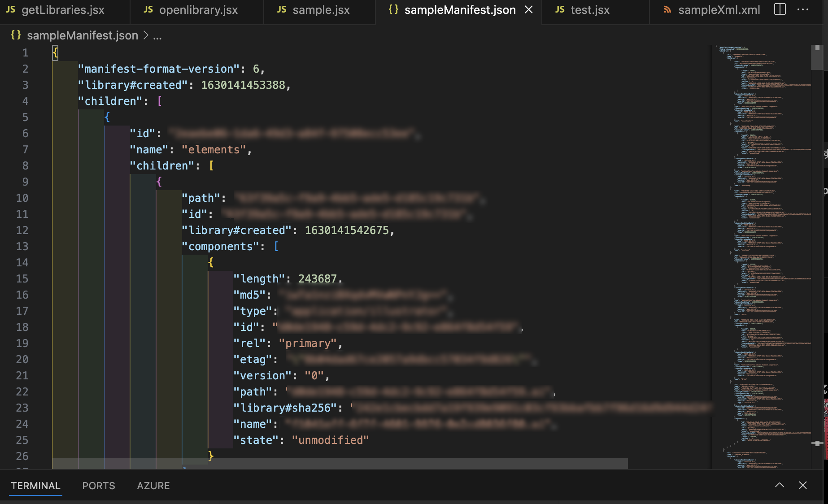Click the JS icon of test.jsx tab

(x=560, y=9)
